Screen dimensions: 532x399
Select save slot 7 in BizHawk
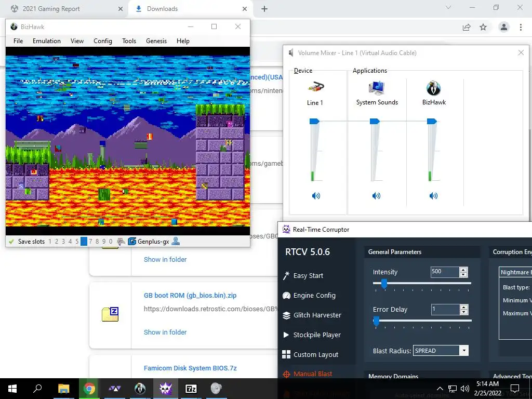click(x=90, y=242)
